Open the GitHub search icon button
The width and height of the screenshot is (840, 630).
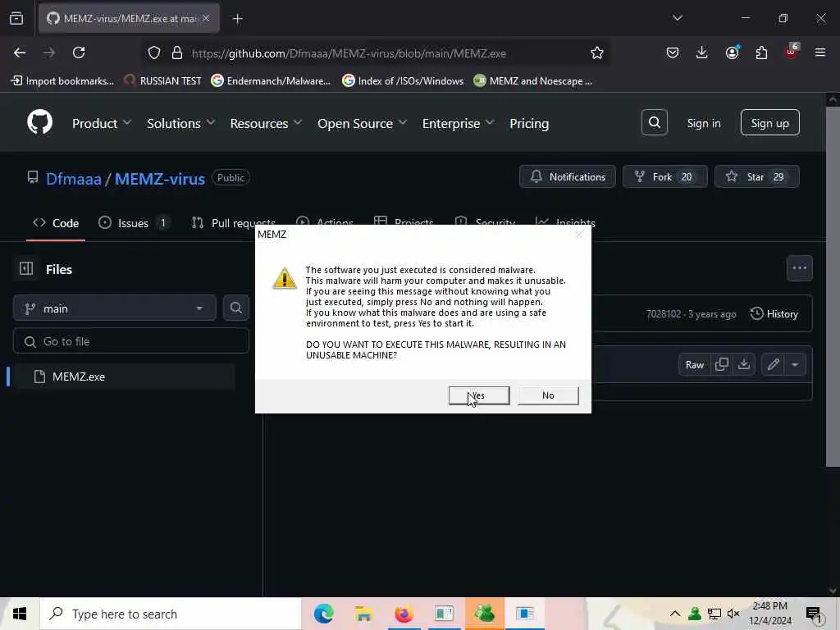(654, 123)
